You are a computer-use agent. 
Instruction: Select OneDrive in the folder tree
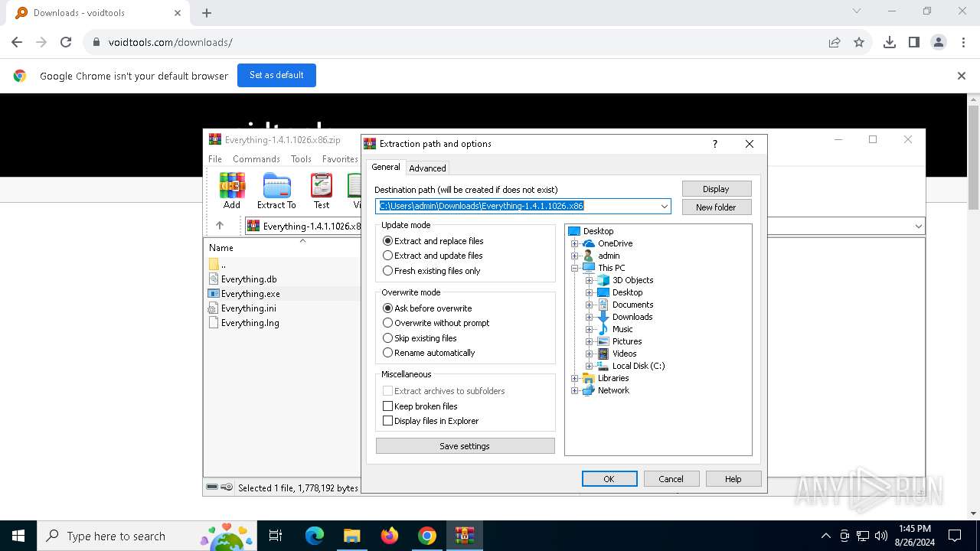pos(615,243)
